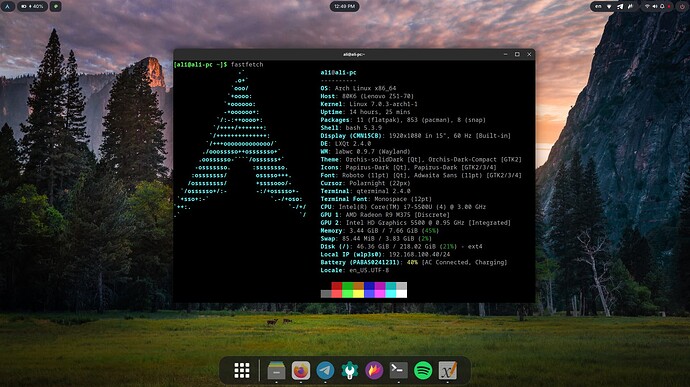Click the 'Uptime: 14 hours, 25 mins' line
The height and width of the screenshot is (387, 690).
(x=365, y=112)
